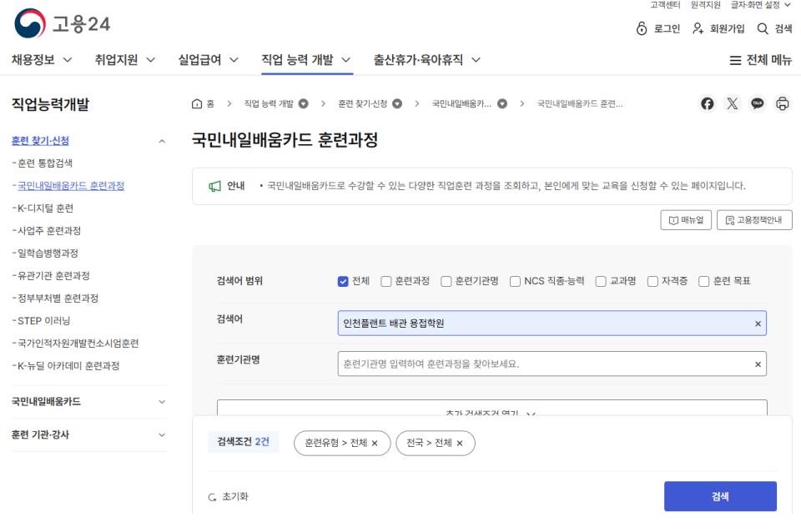Open the 직업 능력 개발 menu tab
The width and height of the screenshot is (801, 532).
tap(306, 60)
